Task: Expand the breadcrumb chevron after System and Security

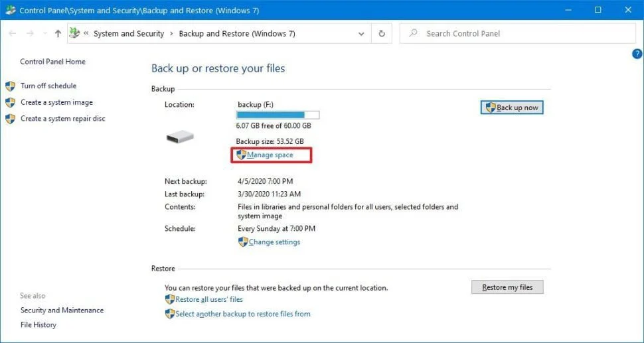Action: pyautogui.click(x=171, y=33)
